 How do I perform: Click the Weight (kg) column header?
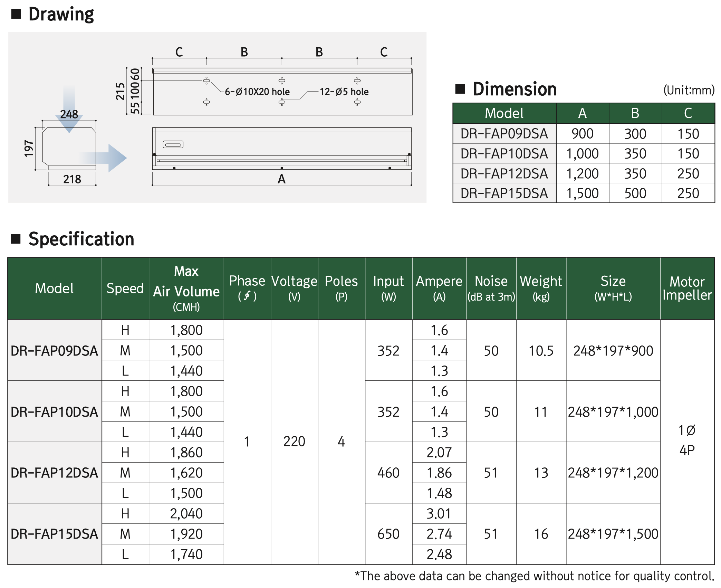coord(541,288)
